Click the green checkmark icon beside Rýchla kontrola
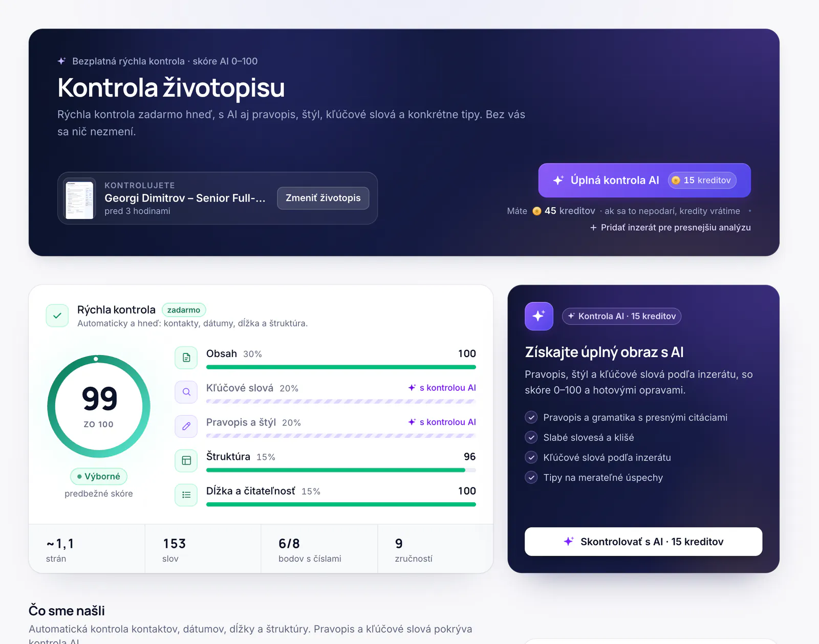Viewport: 819px width, 644px height. pos(57,316)
